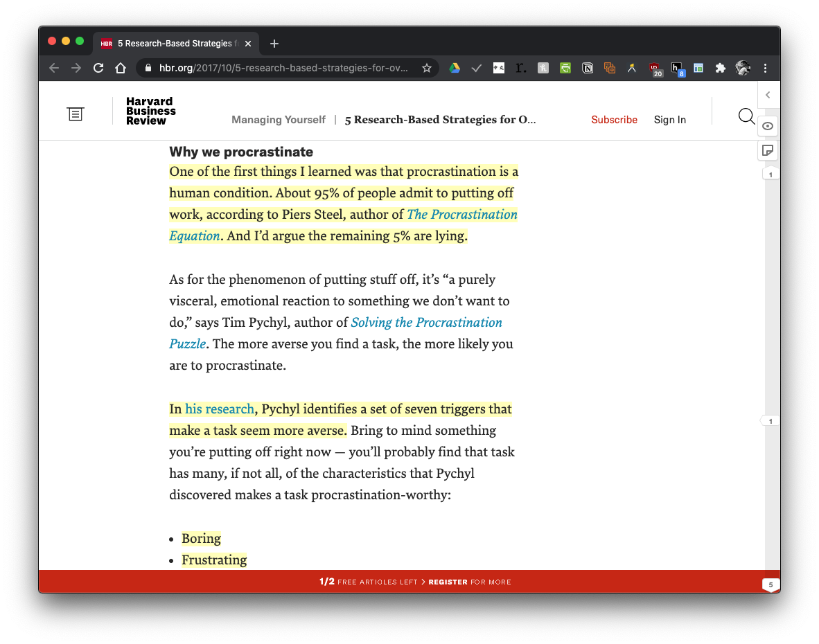The width and height of the screenshot is (819, 644).
Task: Create a new page note in Hypothesis
Action: tap(768, 151)
